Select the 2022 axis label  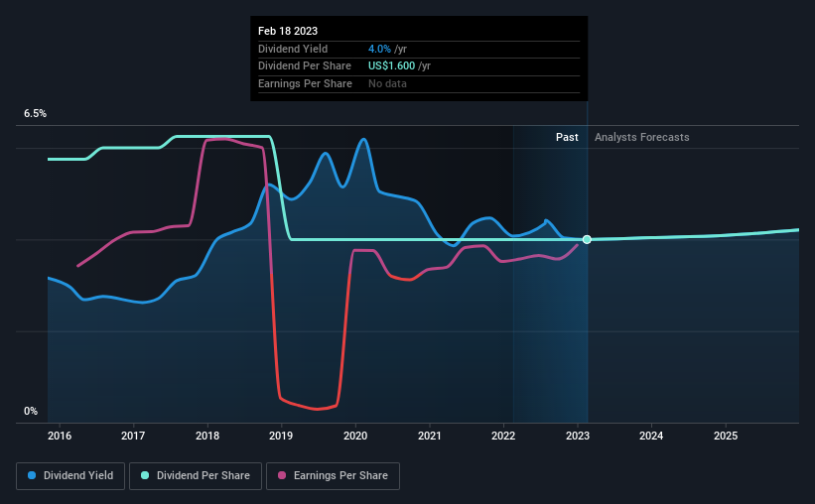coord(503,436)
